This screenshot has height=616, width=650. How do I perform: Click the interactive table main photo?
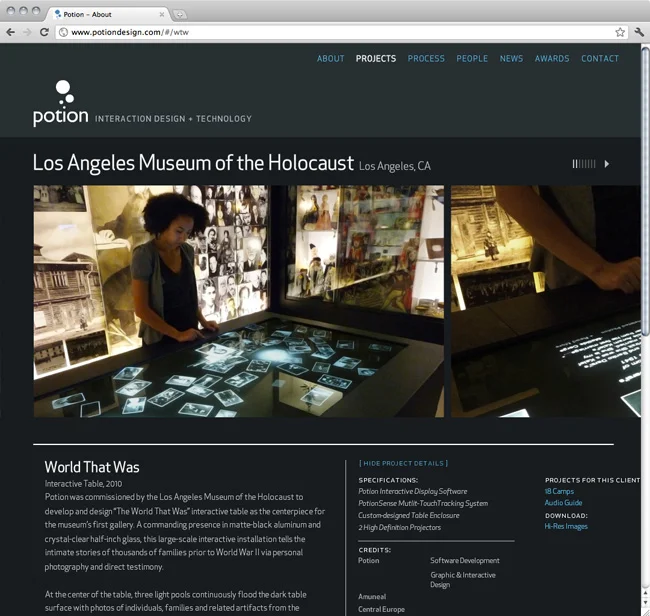tap(238, 301)
